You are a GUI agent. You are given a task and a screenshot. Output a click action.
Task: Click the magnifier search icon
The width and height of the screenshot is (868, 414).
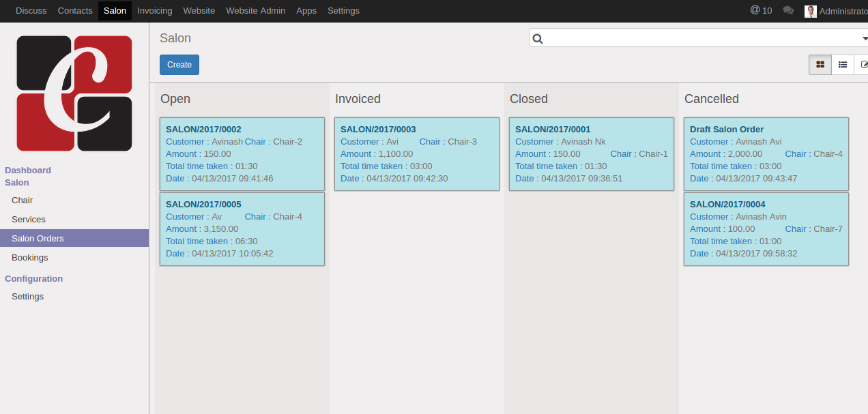(x=538, y=39)
